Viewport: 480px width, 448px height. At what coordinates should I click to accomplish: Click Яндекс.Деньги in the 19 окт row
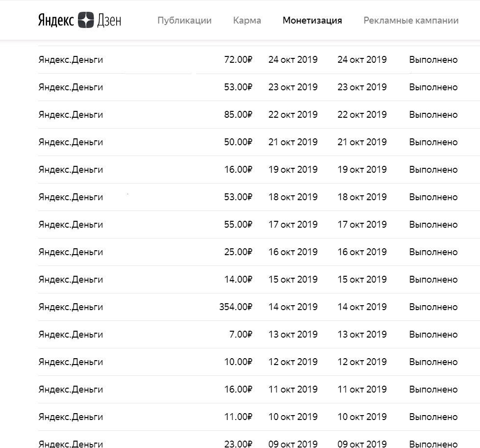pyautogui.click(x=71, y=170)
